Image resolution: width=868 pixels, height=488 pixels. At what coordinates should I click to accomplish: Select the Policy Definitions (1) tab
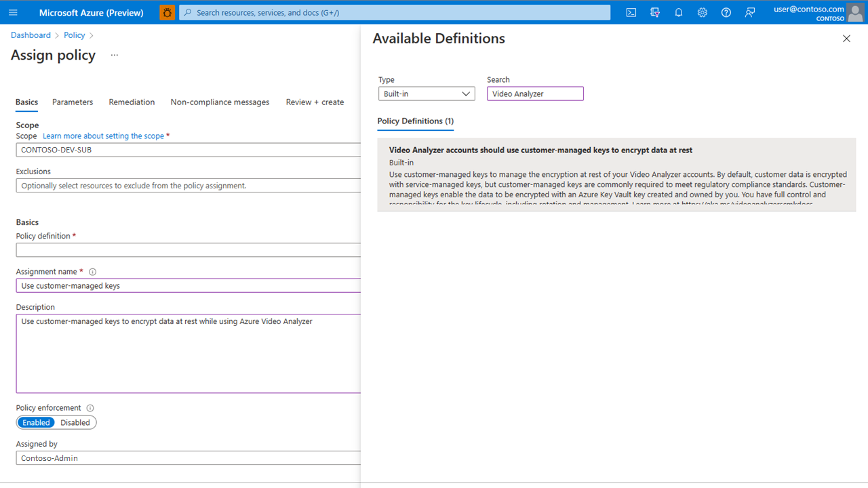point(416,121)
